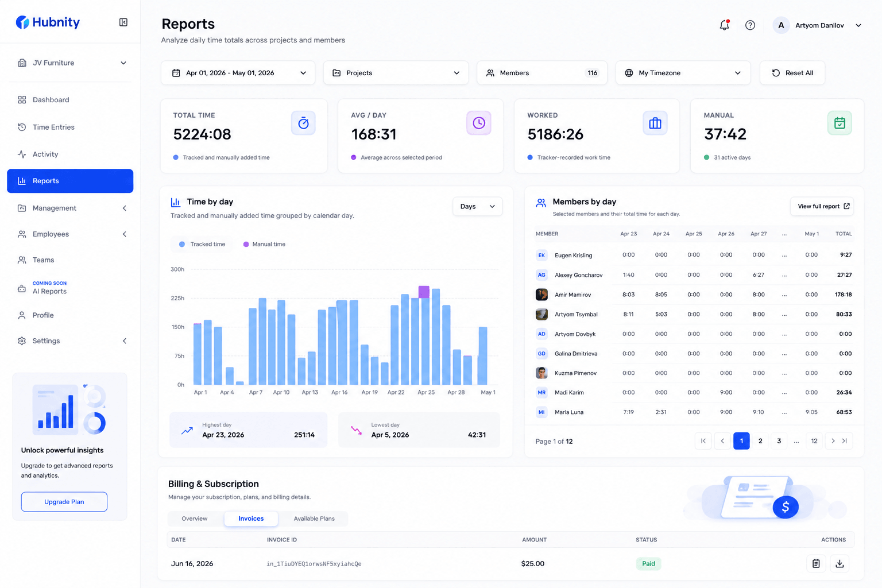Click the Settings gear icon
This screenshot has height=588, width=882.
(22, 341)
